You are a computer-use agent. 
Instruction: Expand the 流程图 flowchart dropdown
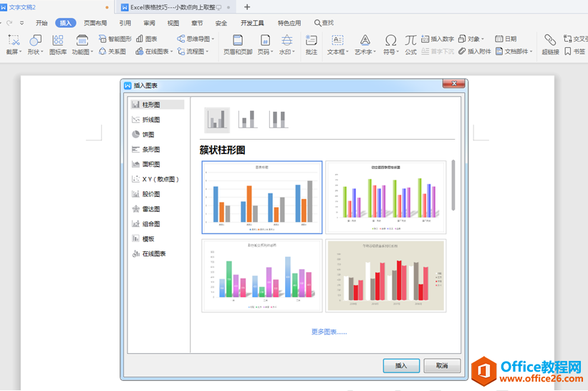point(207,52)
